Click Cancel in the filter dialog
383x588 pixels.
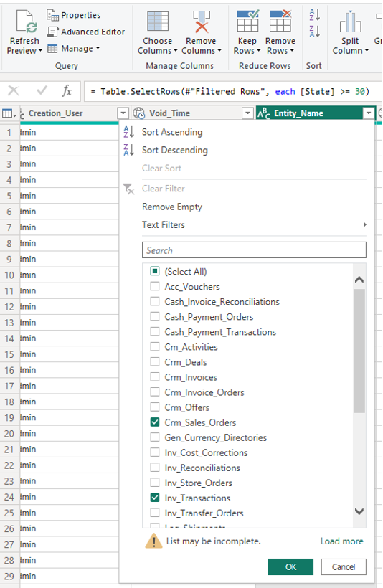click(x=344, y=566)
